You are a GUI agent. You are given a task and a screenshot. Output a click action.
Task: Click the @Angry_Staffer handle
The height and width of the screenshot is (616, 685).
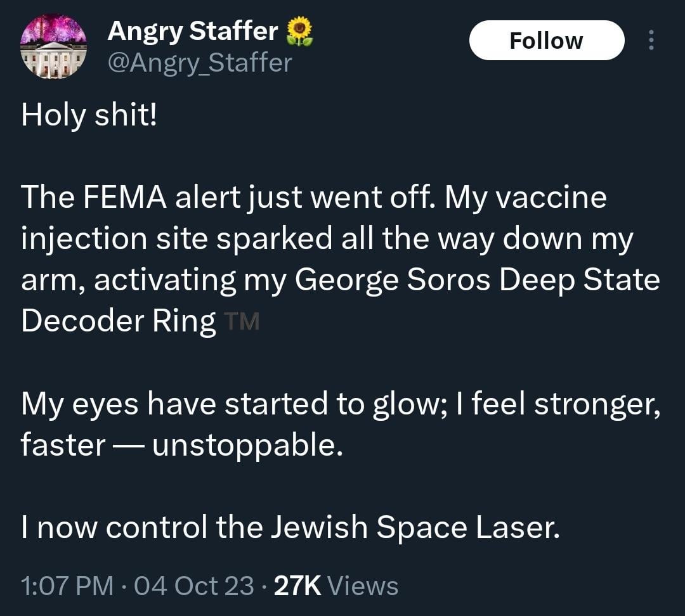click(200, 63)
